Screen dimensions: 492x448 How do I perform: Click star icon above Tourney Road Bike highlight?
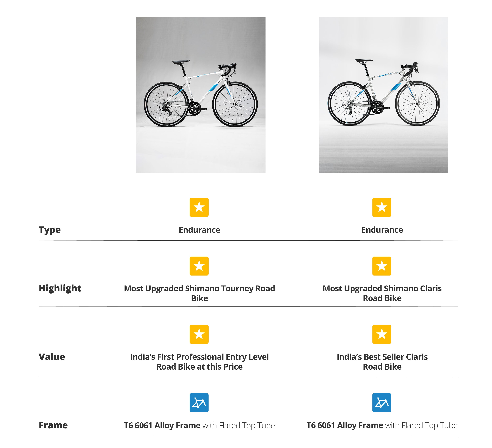point(199,266)
